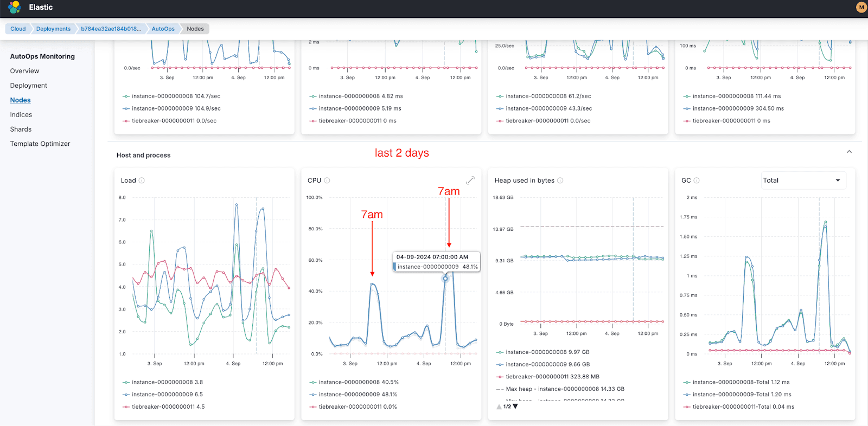868x426 pixels.
Task: Click the AutoOps breadcrumb link
Action: 163,29
